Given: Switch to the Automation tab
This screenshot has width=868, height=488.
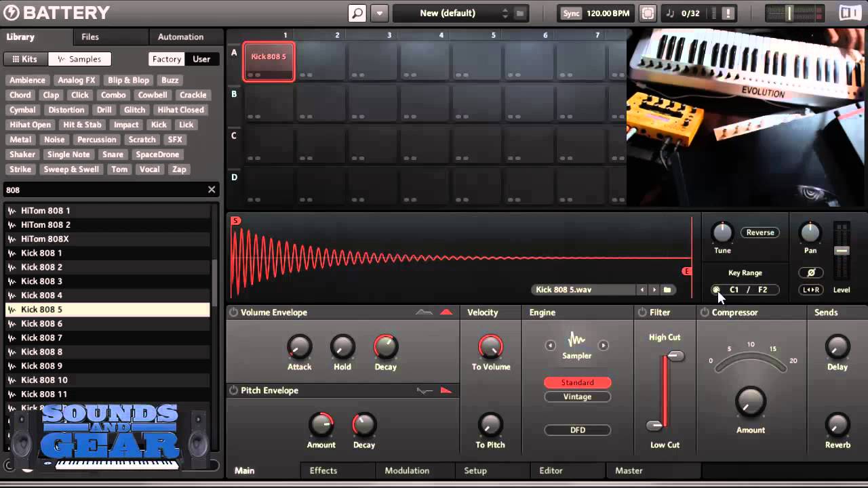Looking at the screenshot, I should (x=180, y=37).
